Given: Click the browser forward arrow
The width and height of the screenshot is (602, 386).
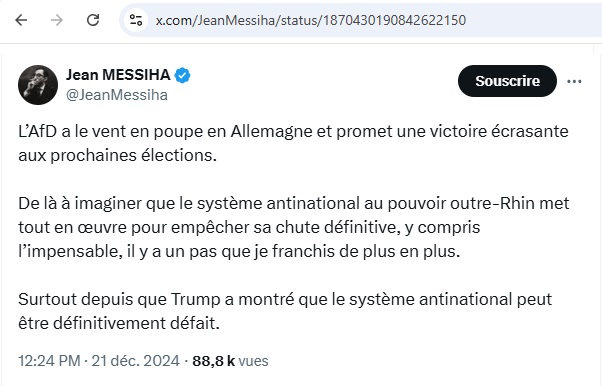Looking at the screenshot, I should pos(57,20).
